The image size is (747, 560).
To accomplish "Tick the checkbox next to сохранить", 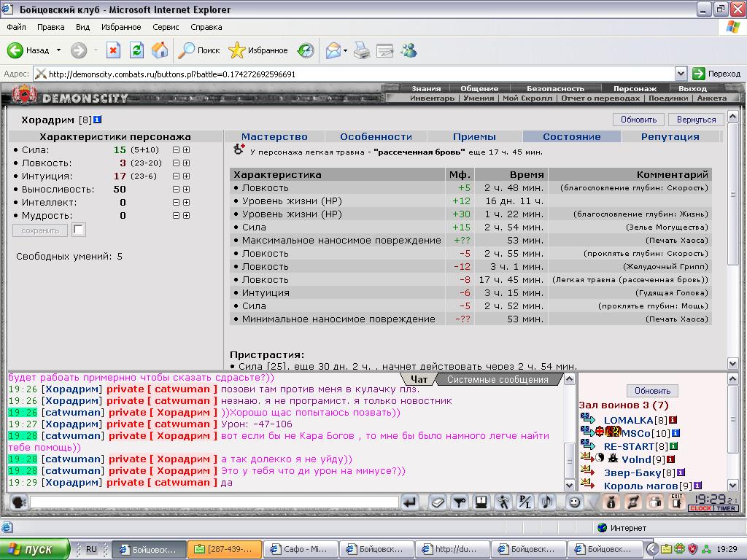I will coord(79,230).
